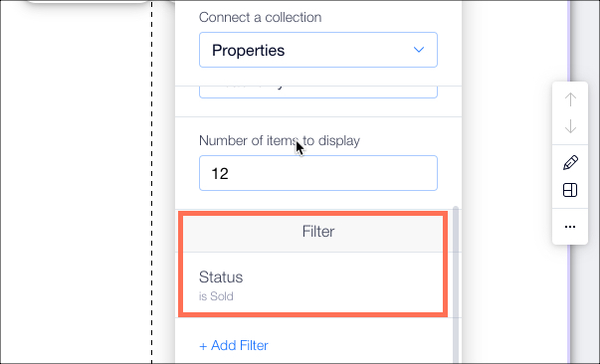Focus the items count field showing 12

pos(318,173)
